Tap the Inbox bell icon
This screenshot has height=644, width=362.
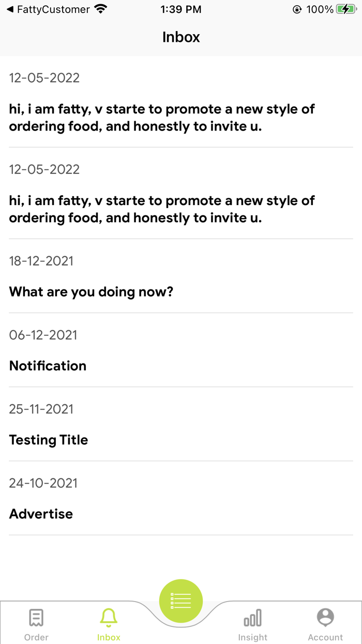pyautogui.click(x=109, y=617)
